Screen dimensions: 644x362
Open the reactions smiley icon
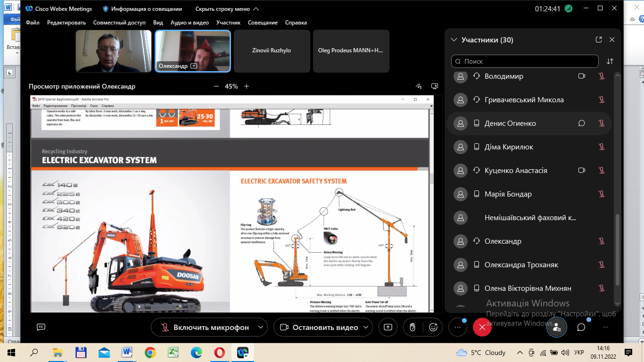pos(434,327)
